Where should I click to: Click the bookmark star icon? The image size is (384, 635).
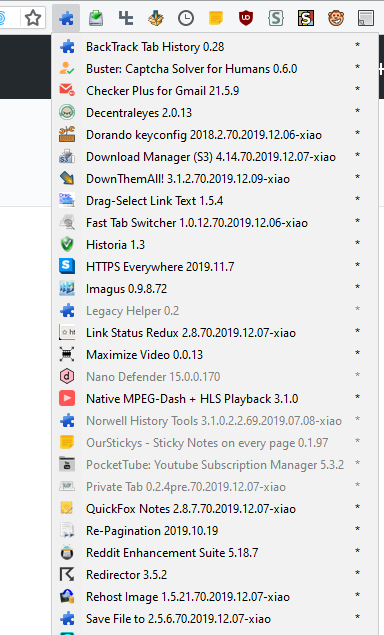click(x=33, y=18)
